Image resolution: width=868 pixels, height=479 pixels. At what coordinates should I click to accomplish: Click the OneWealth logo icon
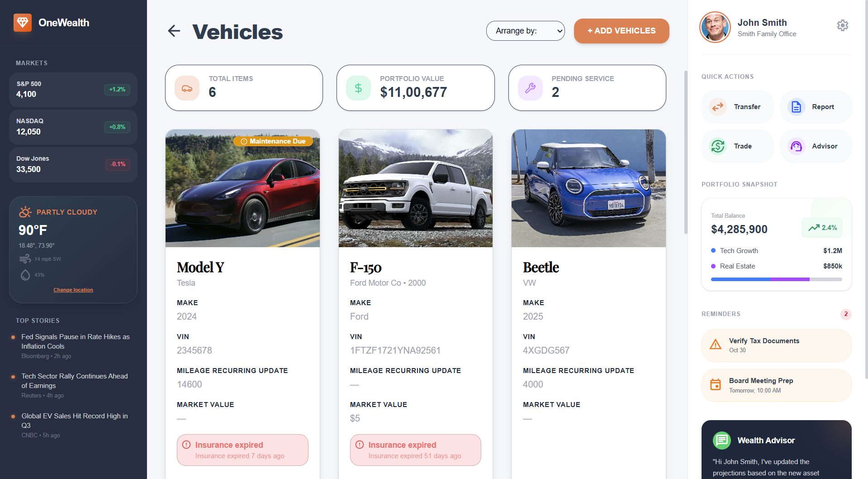click(23, 22)
